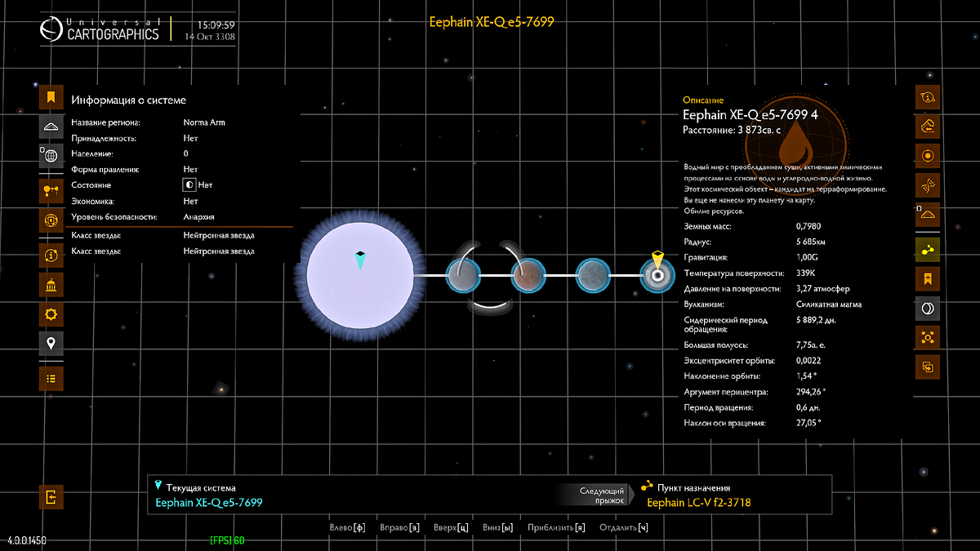Select the location pin icon in left sidebar
This screenshot has height=551, width=980.
[x=51, y=342]
